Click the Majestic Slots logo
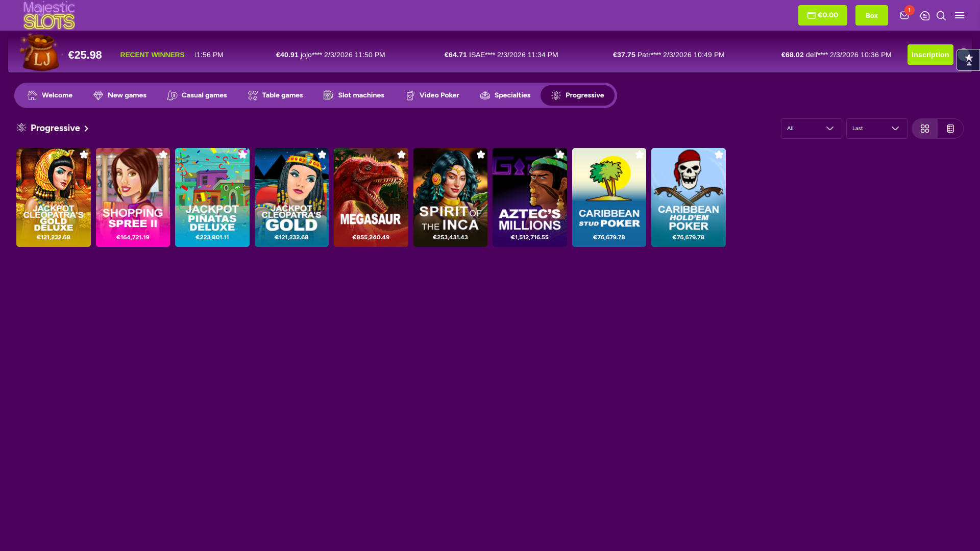The image size is (980, 551). point(49,15)
